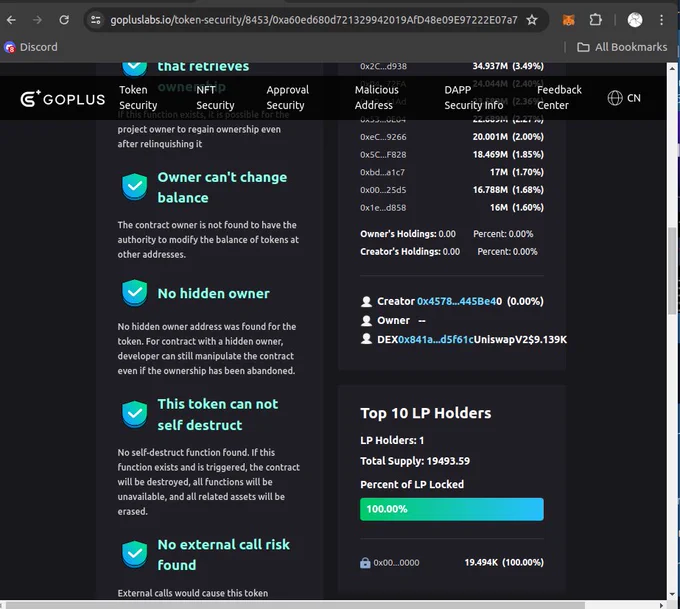
Task: Click the scrollbar down arrow
Action: click(672, 594)
